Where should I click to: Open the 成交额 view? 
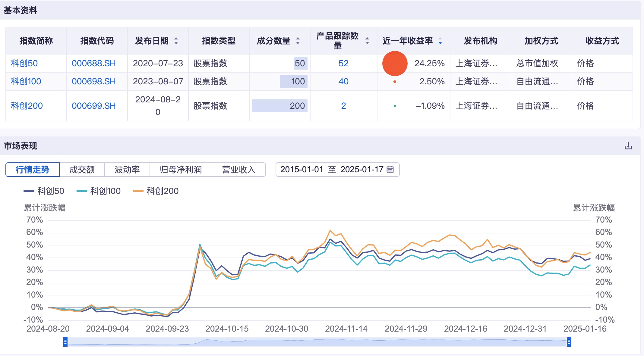tap(82, 170)
